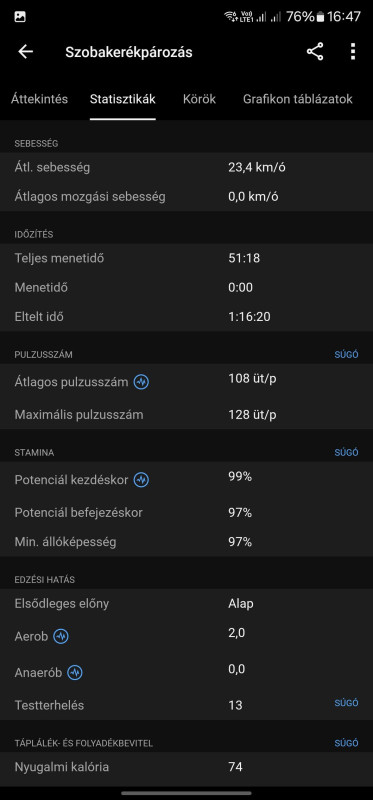Screen dimensions: 373x800
Task: Open SÚGÓ help for Testterhelés
Action: click(x=346, y=703)
